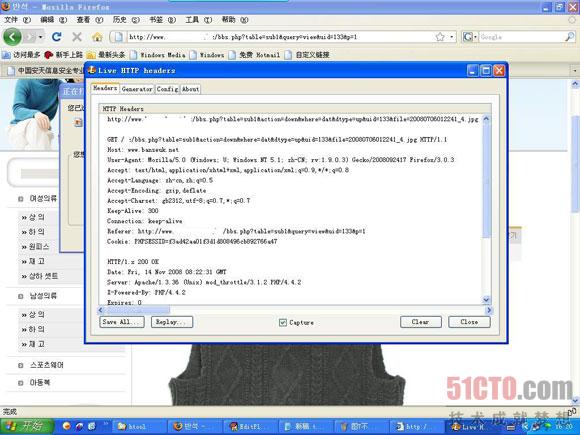Click inside the URL address field
The width and height of the screenshot is (580, 435).
coord(281,37)
